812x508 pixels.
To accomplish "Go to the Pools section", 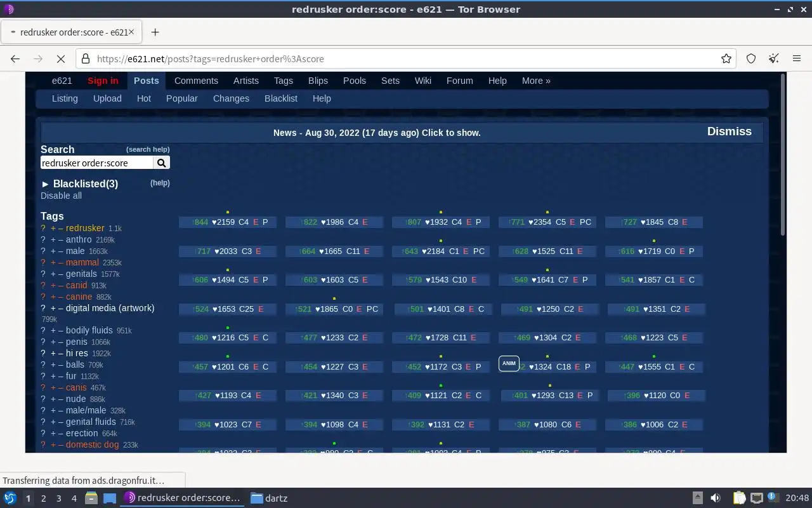I will [x=355, y=81].
